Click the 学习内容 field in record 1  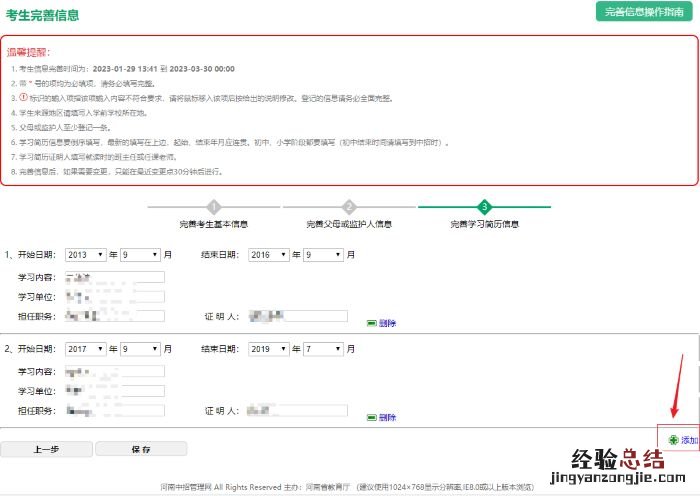coord(114,277)
